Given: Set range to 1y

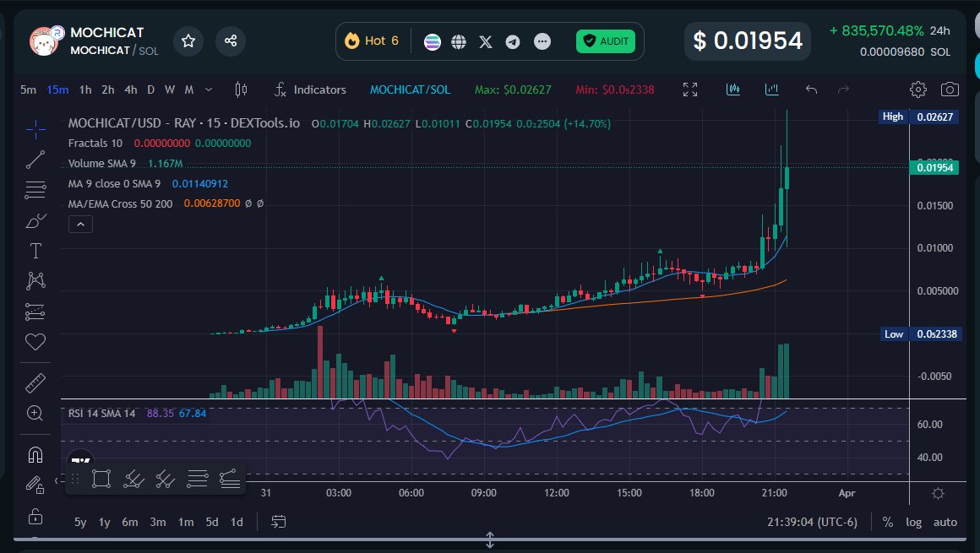Looking at the screenshot, I should coord(105,522).
